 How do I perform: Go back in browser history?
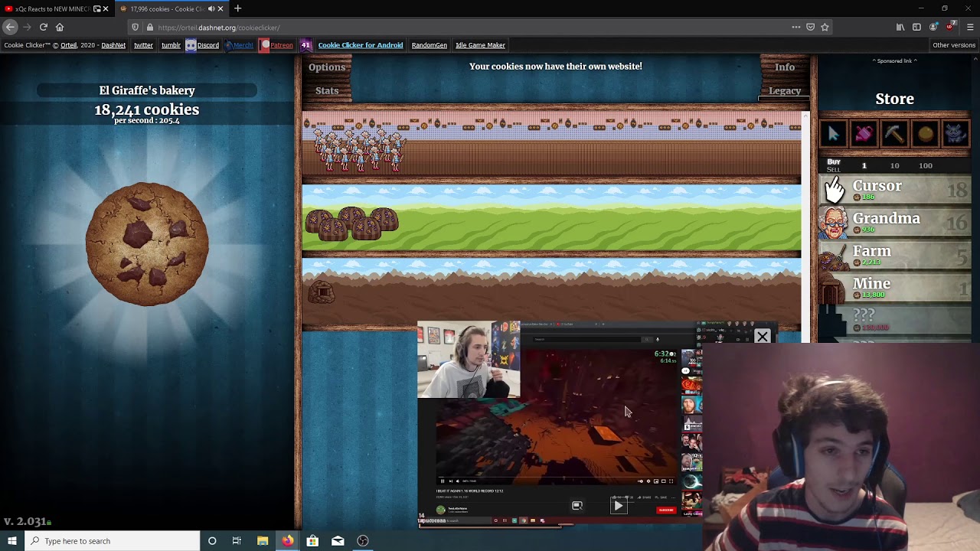(10, 27)
